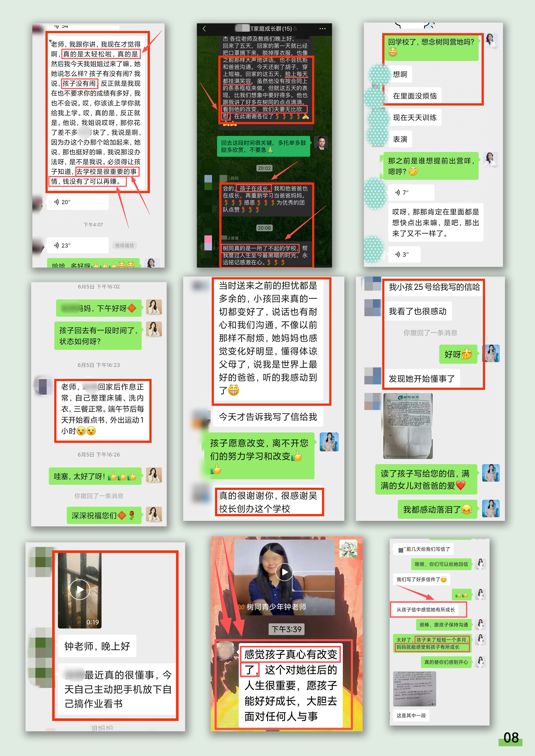Viewport: 535px width, 756px height.
Task: Open three-dot menu in group chat header
Action: tap(322, 29)
